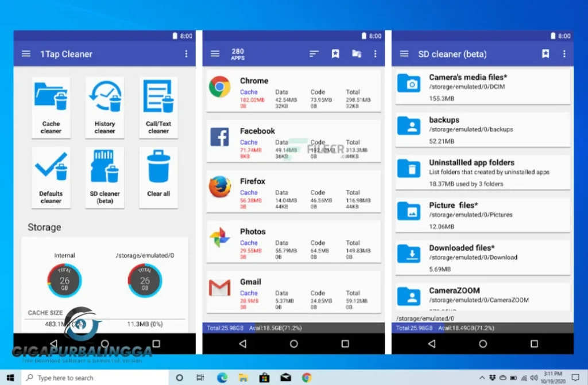
Task: Open the folder icon in apps toolbar
Action: 356,54
